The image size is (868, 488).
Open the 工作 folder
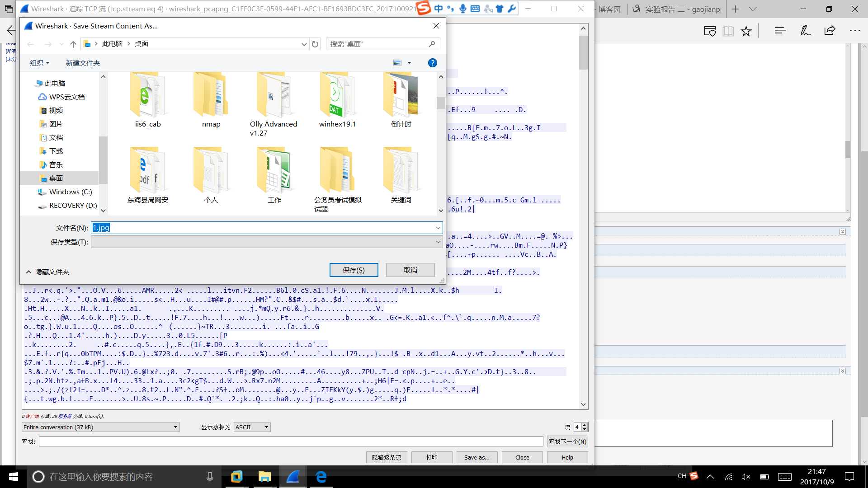click(274, 176)
